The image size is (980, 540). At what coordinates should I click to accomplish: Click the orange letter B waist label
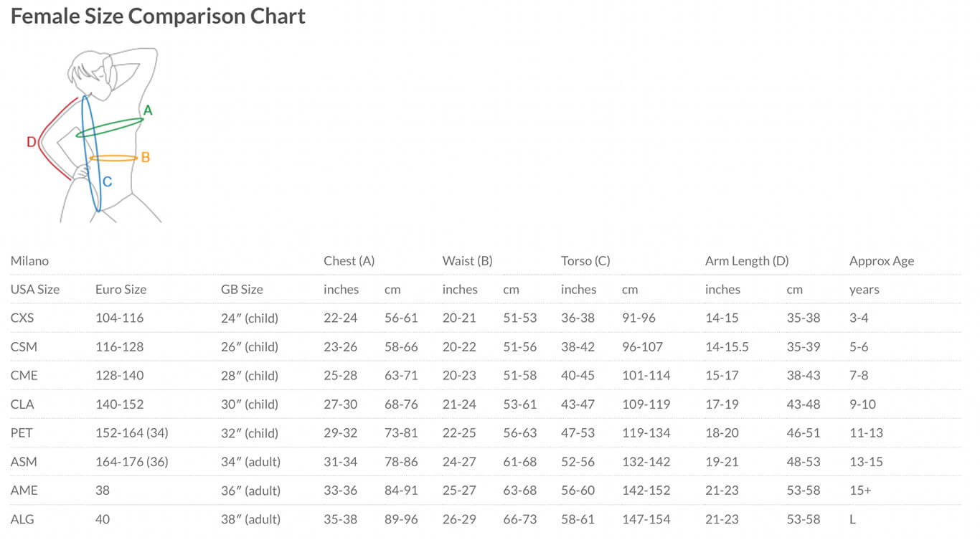(145, 158)
